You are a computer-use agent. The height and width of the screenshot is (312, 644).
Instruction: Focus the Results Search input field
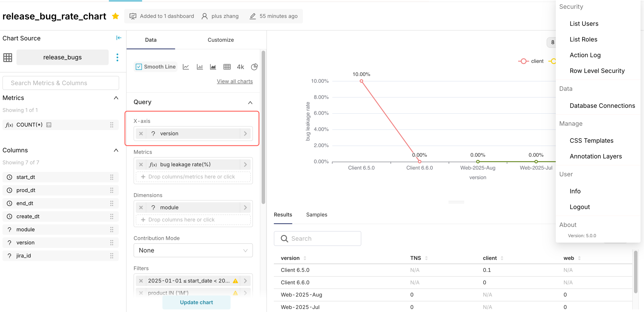(x=317, y=239)
